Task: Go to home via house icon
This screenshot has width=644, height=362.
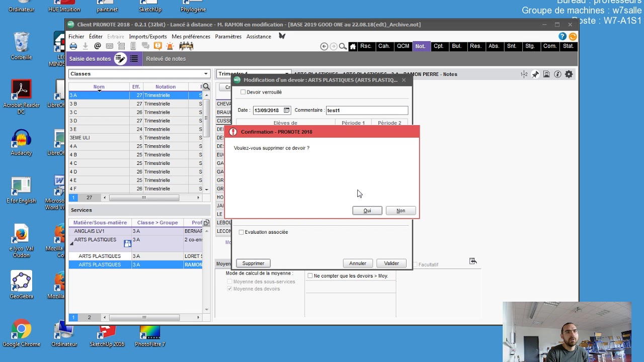Action: tap(353, 46)
